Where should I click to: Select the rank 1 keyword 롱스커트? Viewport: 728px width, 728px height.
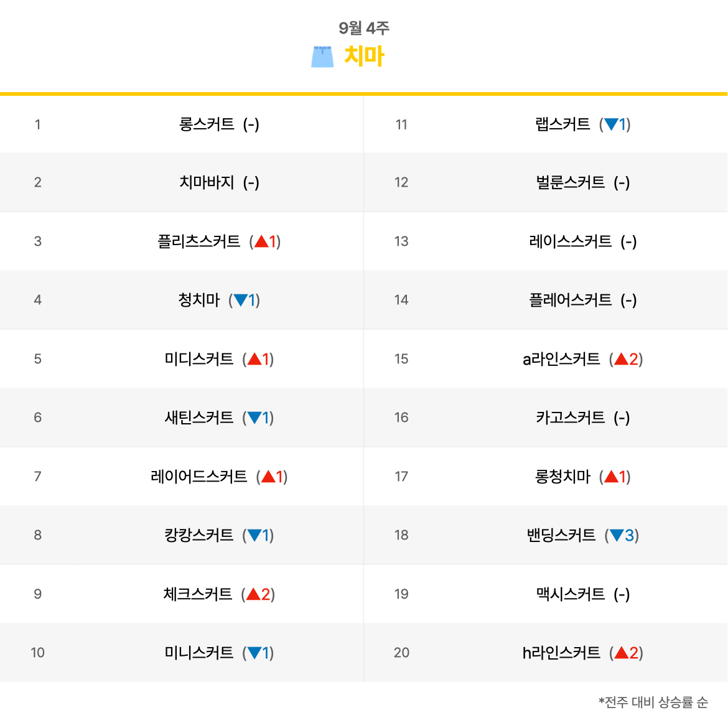coord(207,124)
